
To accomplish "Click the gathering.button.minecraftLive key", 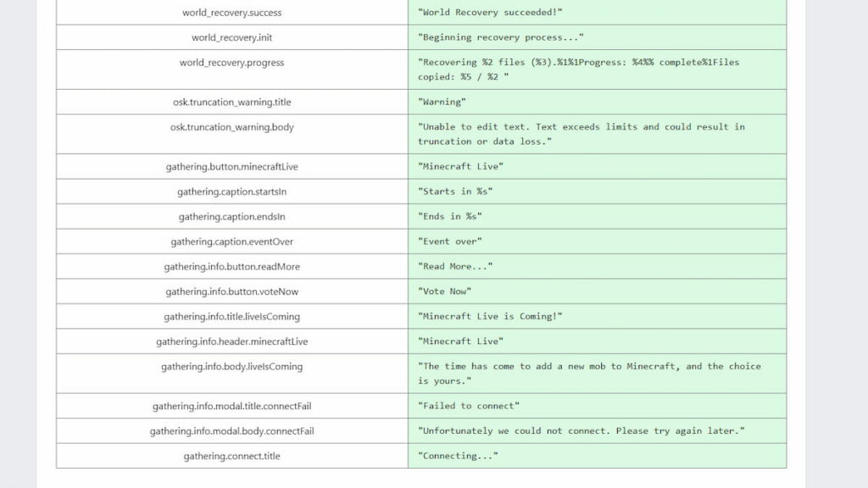I will [232, 167].
